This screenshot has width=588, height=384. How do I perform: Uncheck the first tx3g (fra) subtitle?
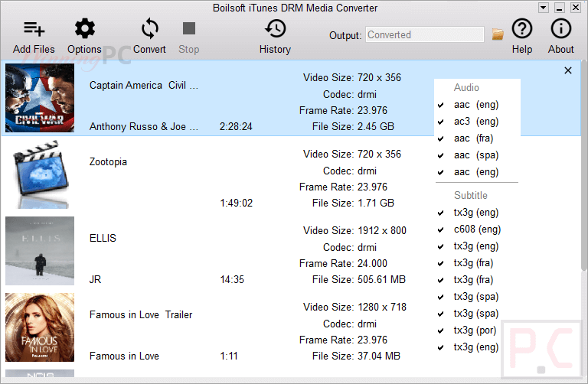coord(441,264)
